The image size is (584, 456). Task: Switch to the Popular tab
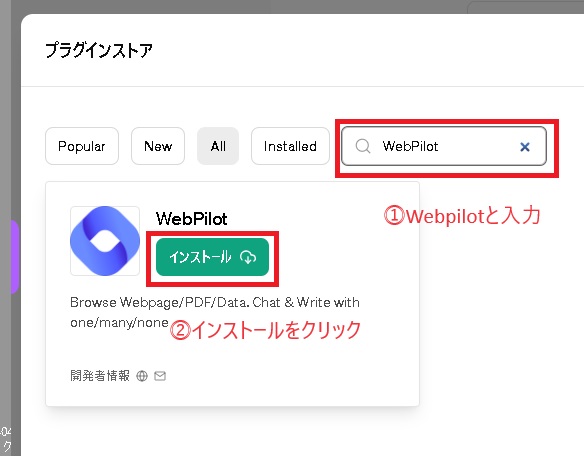pos(82,146)
